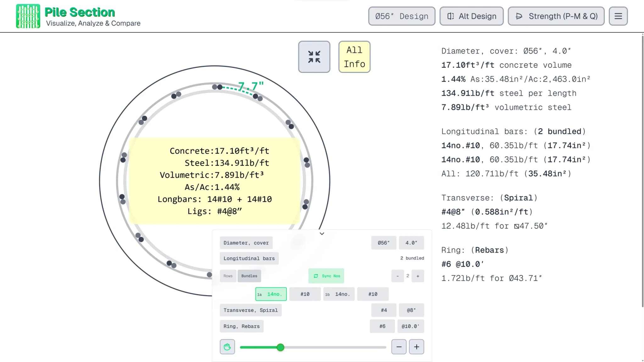Increase the bundle count with the small plus
Image resolution: width=644 pixels, height=362 pixels.
[418, 276]
